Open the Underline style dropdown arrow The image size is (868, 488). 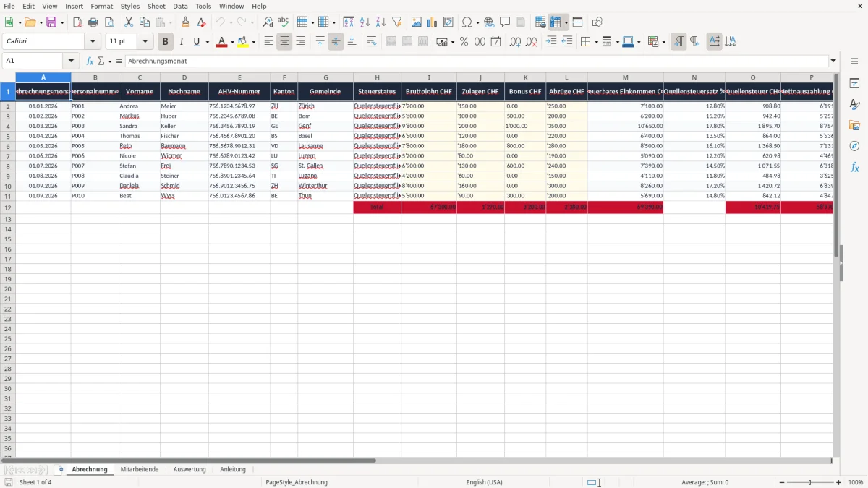click(x=207, y=42)
